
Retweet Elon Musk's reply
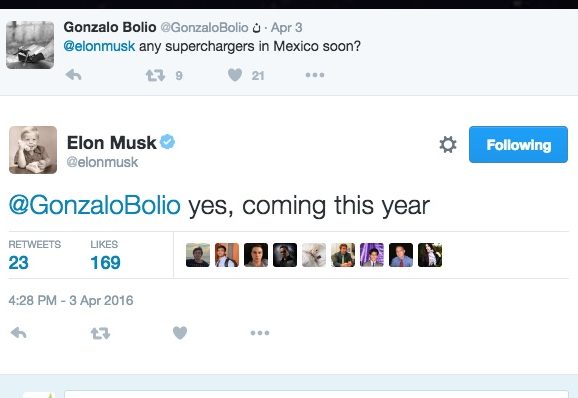[x=100, y=333]
